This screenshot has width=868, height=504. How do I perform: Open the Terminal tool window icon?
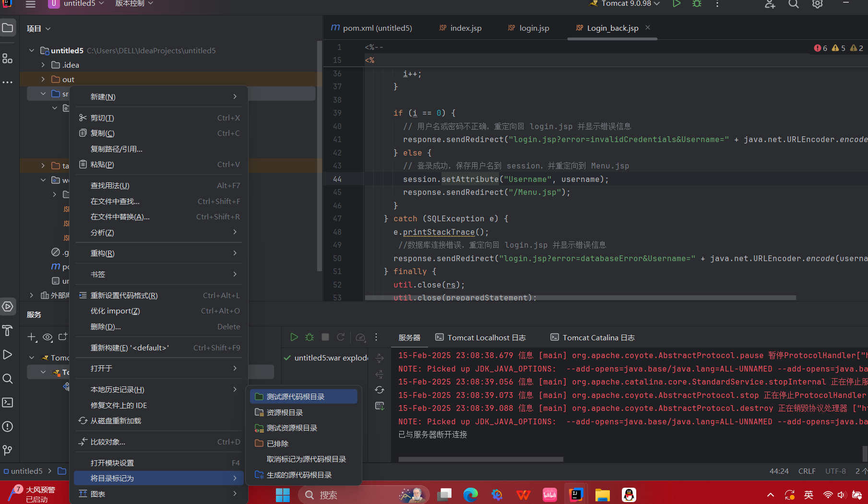click(8, 402)
